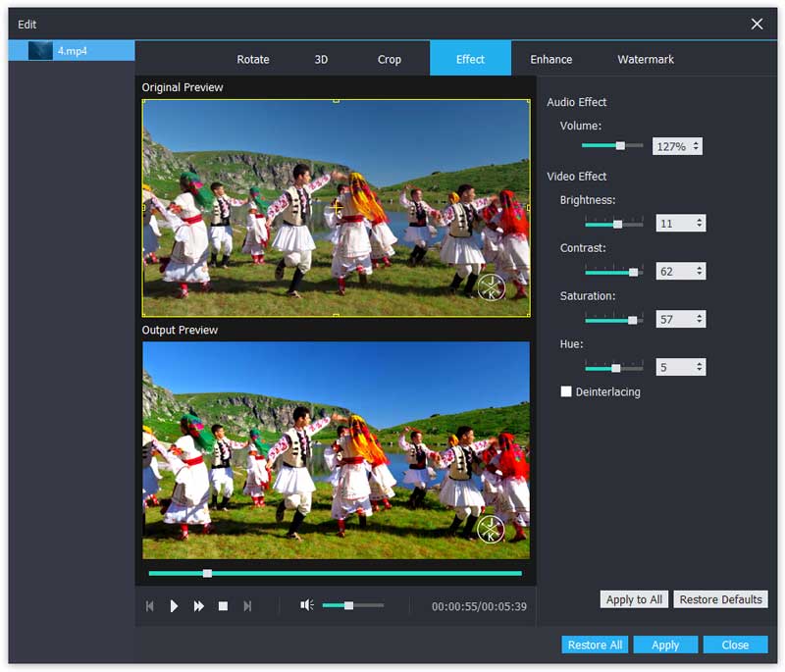This screenshot has height=672, width=785.
Task: Click the fast forward icon
Action: point(198,606)
